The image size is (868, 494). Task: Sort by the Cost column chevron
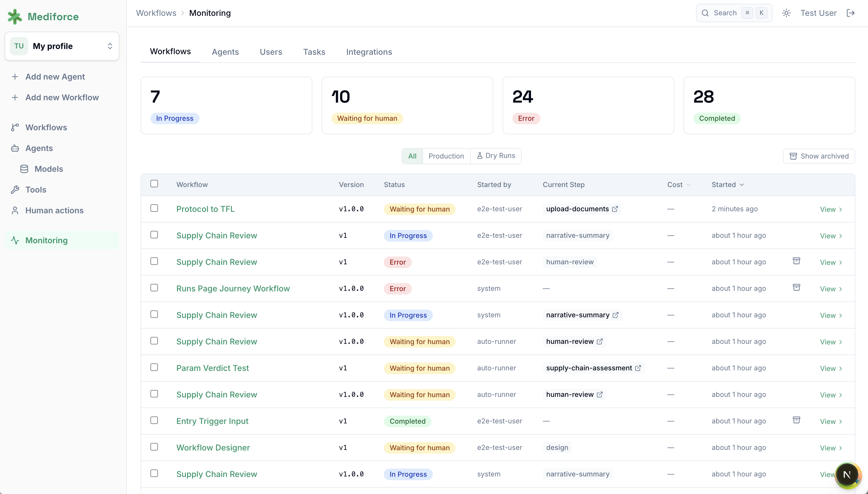[688, 184]
